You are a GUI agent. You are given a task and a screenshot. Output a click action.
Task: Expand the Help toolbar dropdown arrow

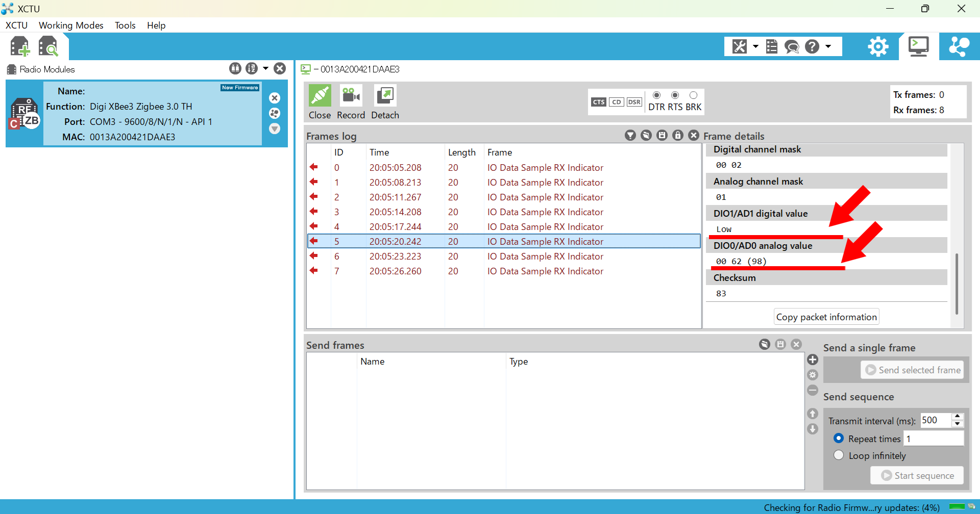[828, 46]
